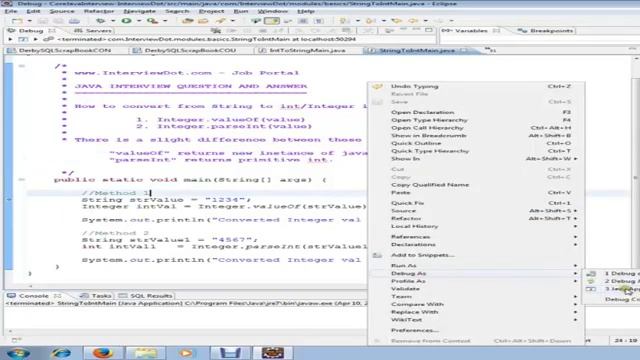The image size is (640, 360).
Task: Switch to the SQL Results tab
Action: [146, 296]
